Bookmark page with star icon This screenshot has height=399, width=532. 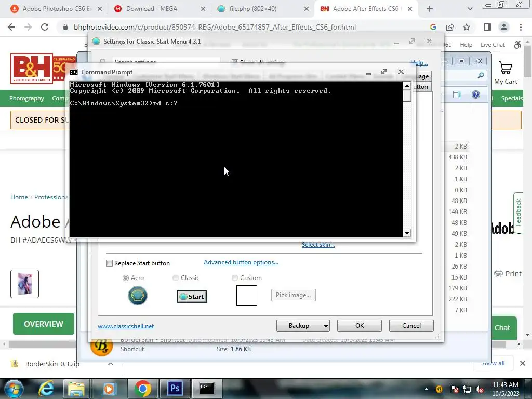[467, 27]
